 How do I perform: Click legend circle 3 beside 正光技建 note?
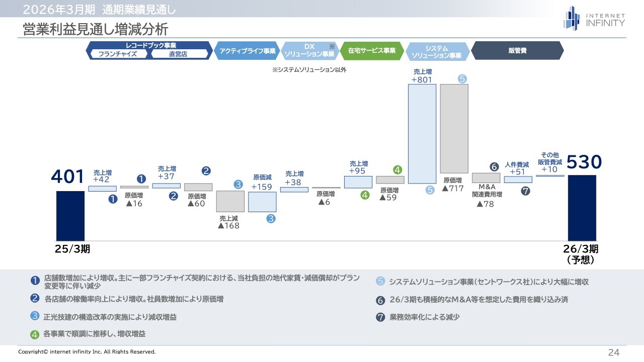point(35,316)
